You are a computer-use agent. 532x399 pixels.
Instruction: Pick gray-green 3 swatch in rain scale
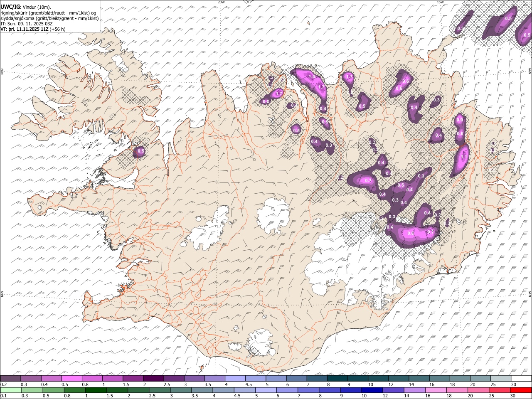(x=181, y=390)
